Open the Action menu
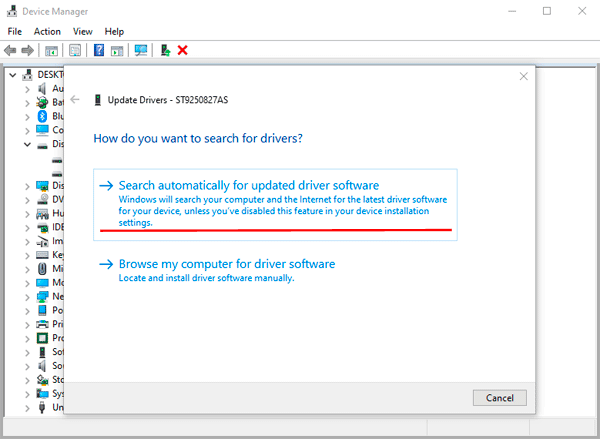The height and width of the screenshot is (439, 600). tap(47, 31)
